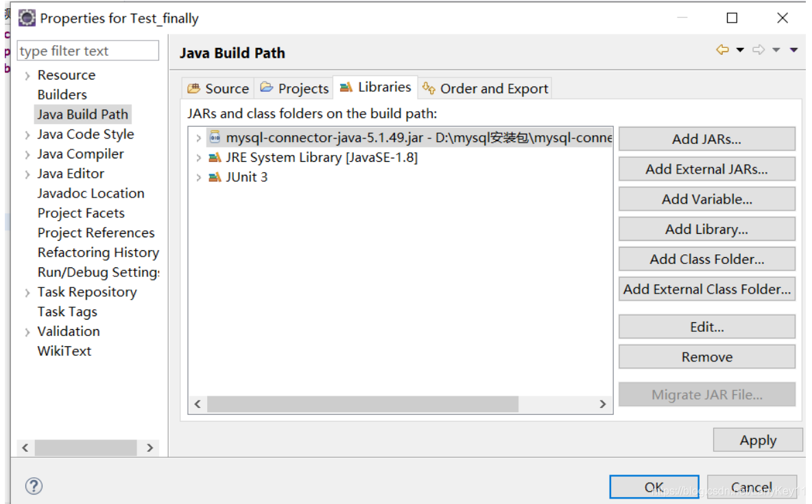The image size is (812, 504).
Task: Select Builders in the properties tree
Action: 62,95
